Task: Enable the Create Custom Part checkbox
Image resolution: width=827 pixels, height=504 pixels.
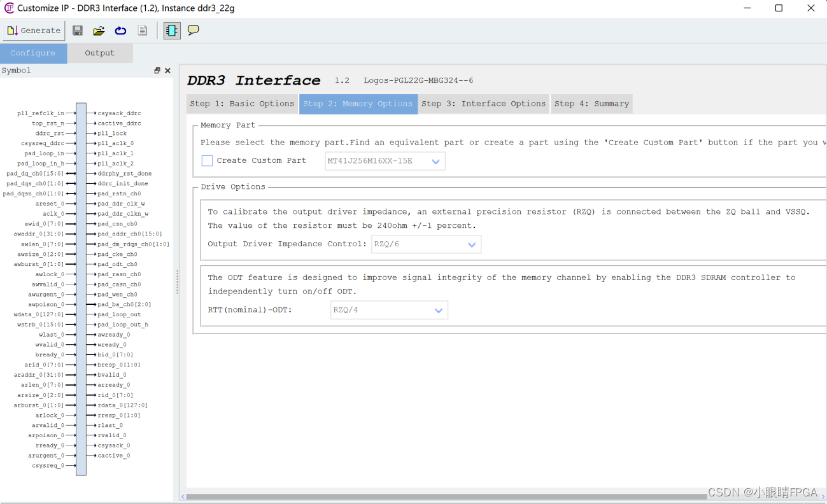Action: pos(207,161)
